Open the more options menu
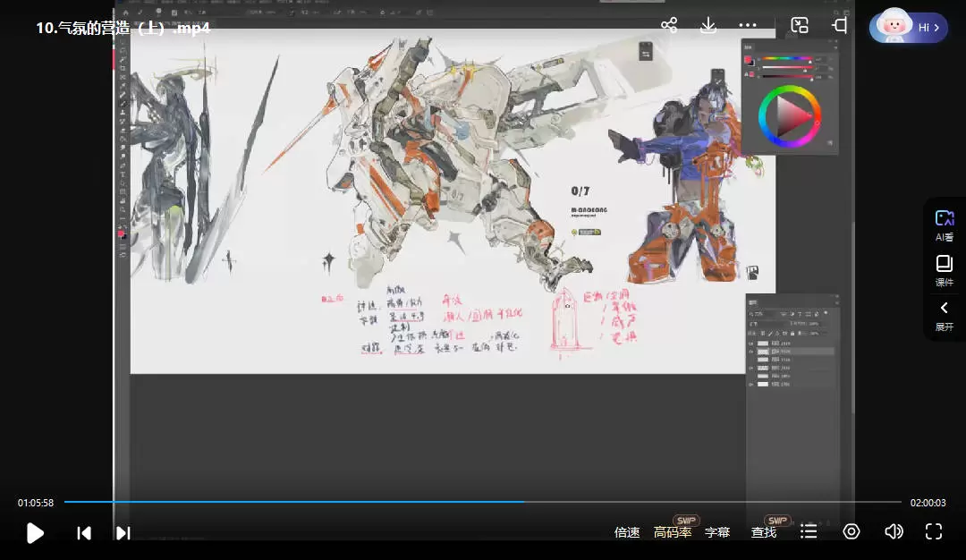The image size is (966, 560). click(747, 25)
